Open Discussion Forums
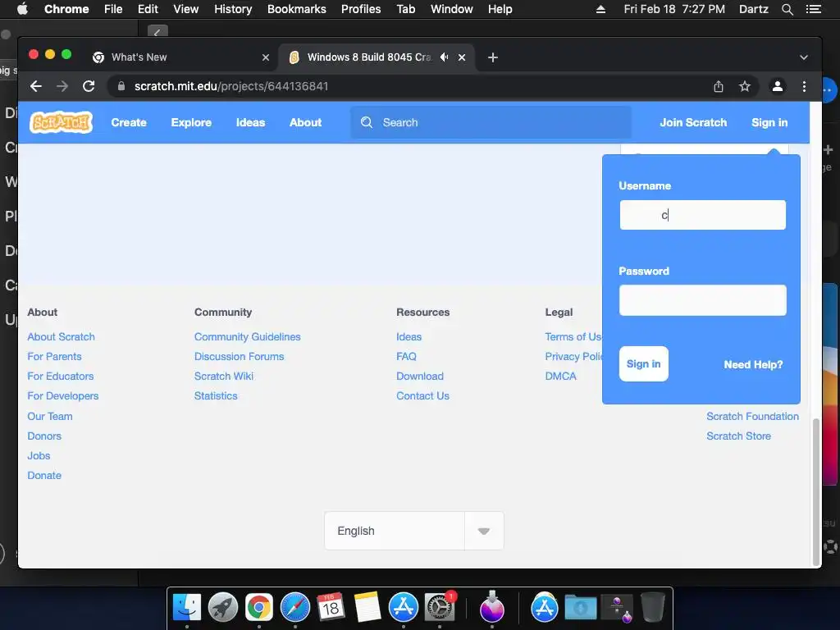This screenshot has width=840, height=630. point(239,356)
